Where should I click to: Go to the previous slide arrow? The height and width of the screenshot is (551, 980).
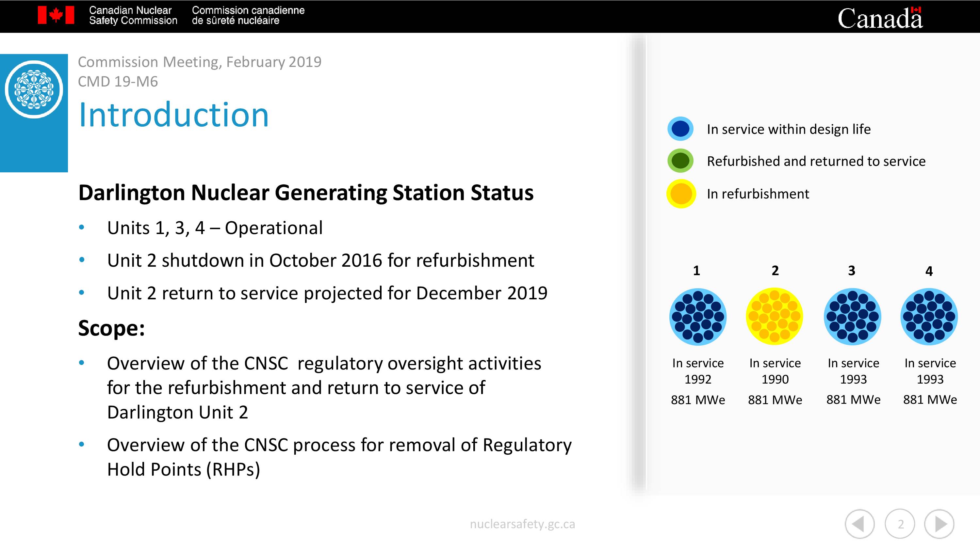(x=859, y=524)
